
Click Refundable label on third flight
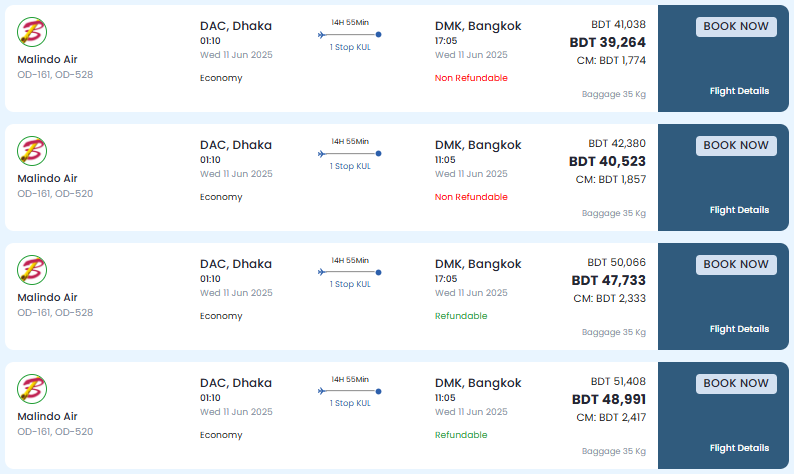coord(461,316)
